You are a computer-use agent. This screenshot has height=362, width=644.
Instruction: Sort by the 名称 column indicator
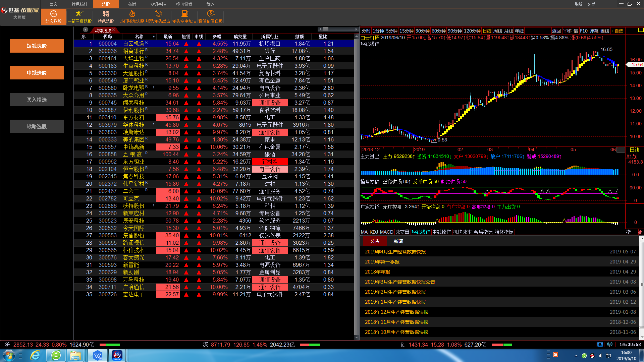pos(154,37)
